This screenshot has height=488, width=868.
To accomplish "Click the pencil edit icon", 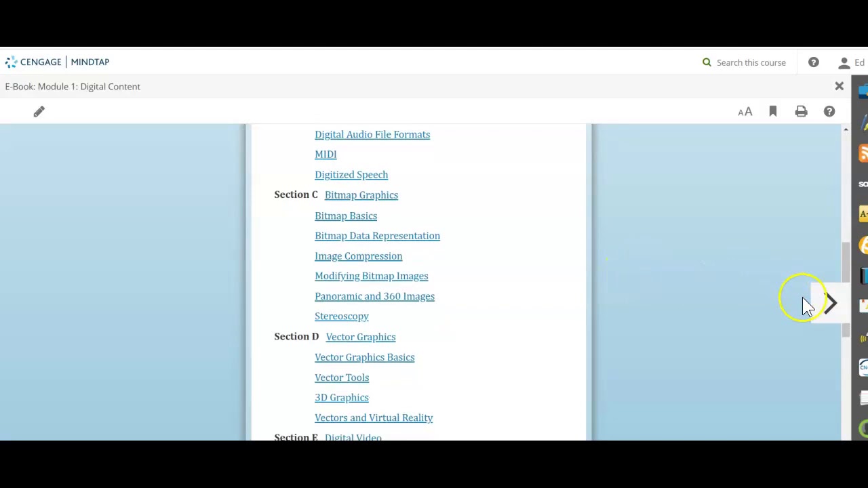I will [39, 112].
